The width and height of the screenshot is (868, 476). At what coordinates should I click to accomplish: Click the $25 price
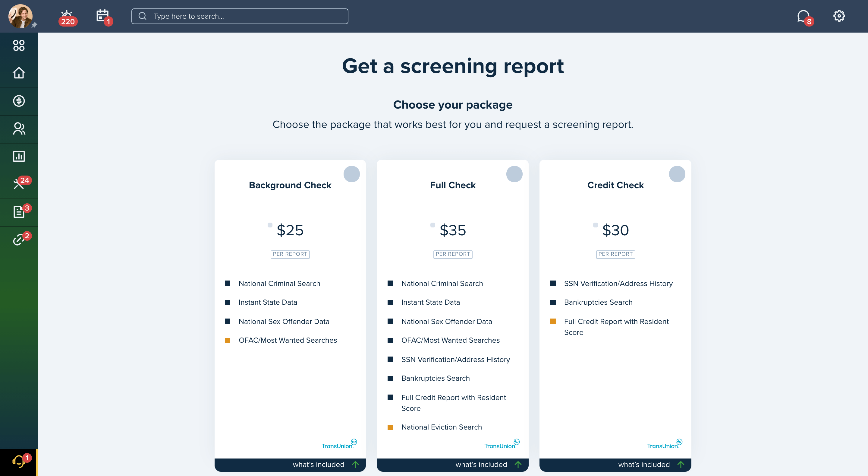click(290, 230)
